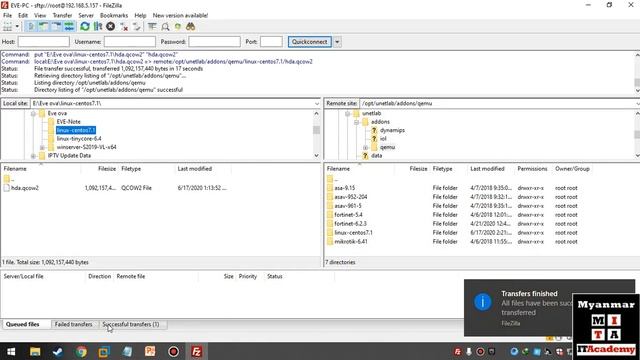
Task: Open the Bookmarks menu
Action: pyautogui.click(x=114, y=15)
